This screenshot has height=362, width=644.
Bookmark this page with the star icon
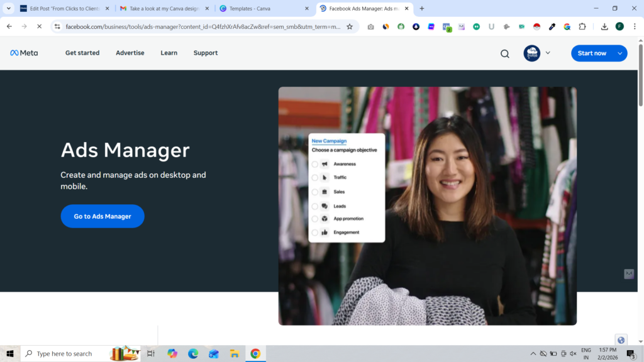pyautogui.click(x=350, y=26)
